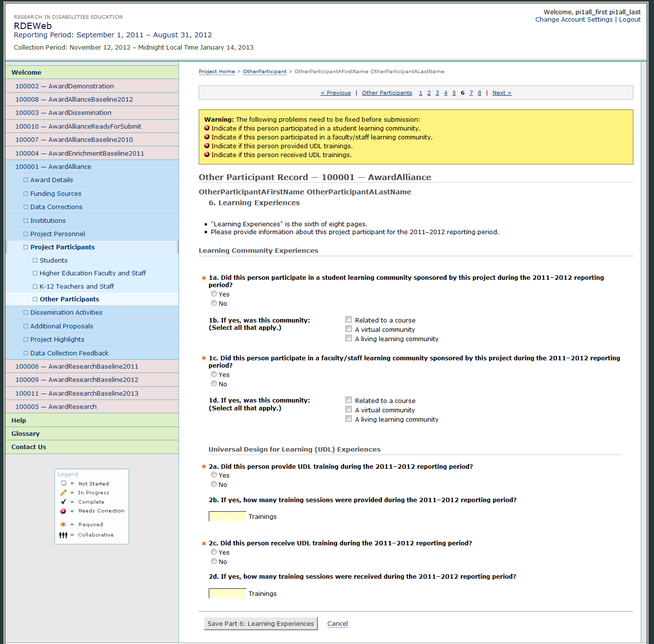This screenshot has height=644, width=654.
Task: Check 'A virtual community' under question 1b
Action: tap(349, 329)
